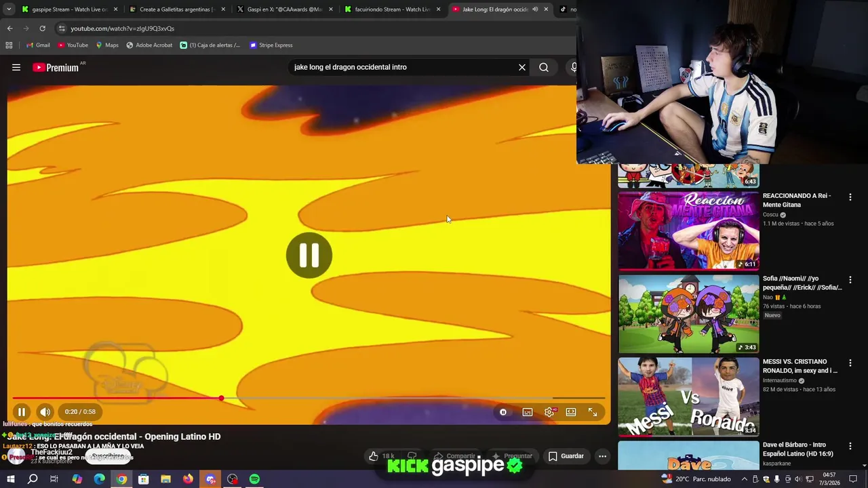Viewport: 868px width, 488px height.
Task: Click the large center pause overlay
Action: pyautogui.click(x=309, y=256)
